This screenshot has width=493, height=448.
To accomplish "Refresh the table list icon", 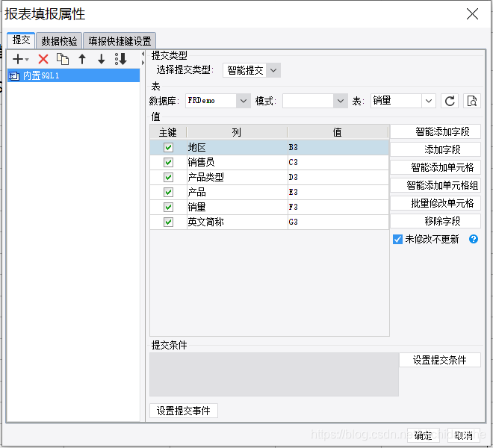I will click(450, 101).
